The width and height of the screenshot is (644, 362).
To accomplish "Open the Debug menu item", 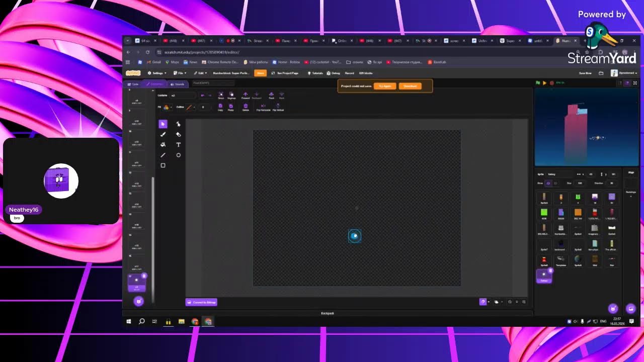I will [334, 73].
